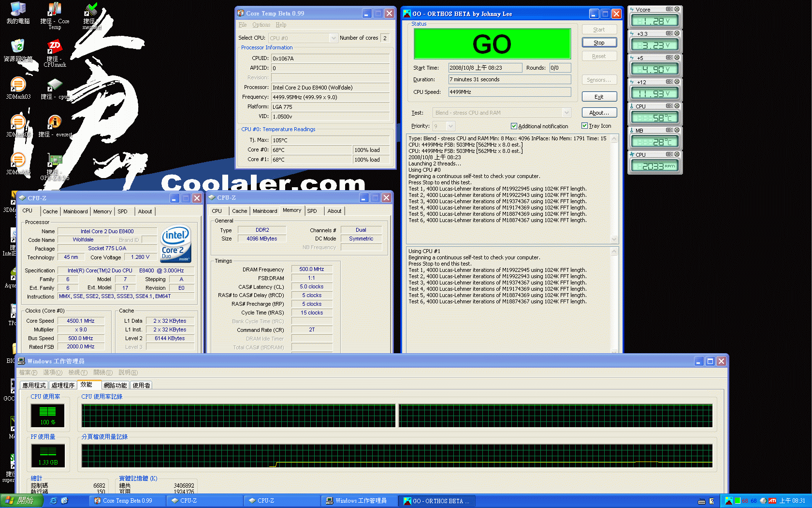
Task: Click the Stop button in ORTHOS
Action: tap(599, 43)
